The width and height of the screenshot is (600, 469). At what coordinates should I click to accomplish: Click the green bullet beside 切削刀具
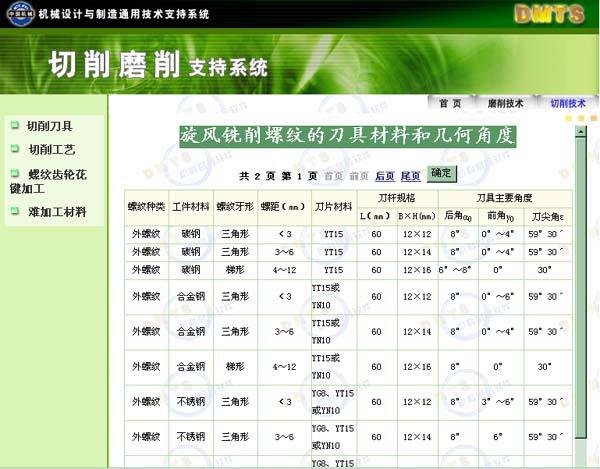(14, 125)
